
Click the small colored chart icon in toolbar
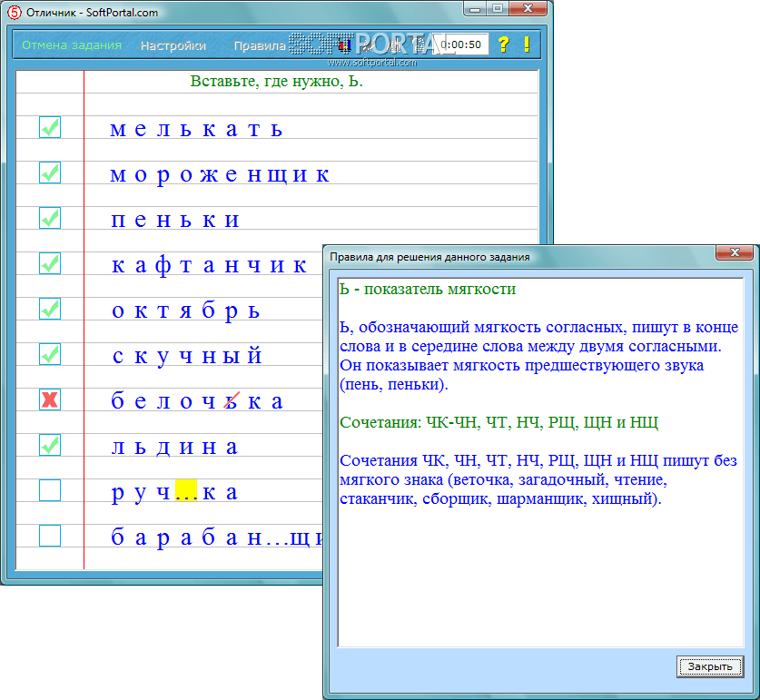coord(345,45)
